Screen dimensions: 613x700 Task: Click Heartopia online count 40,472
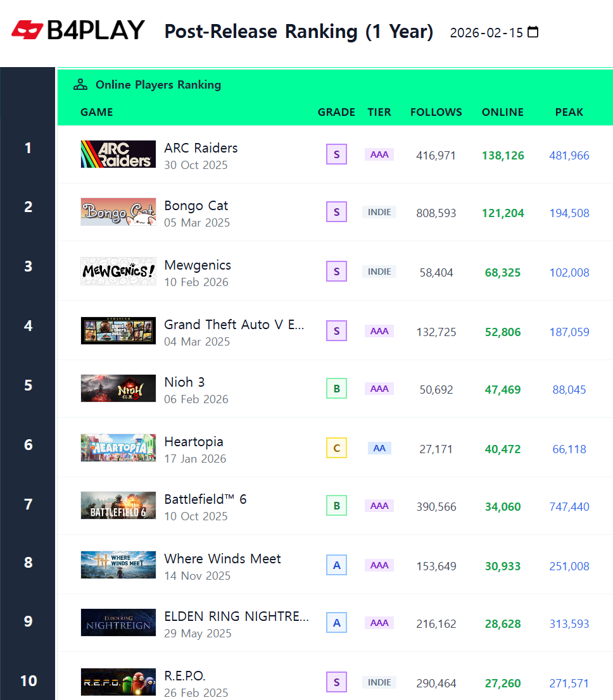pyautogui.click(x=503, y=449)
